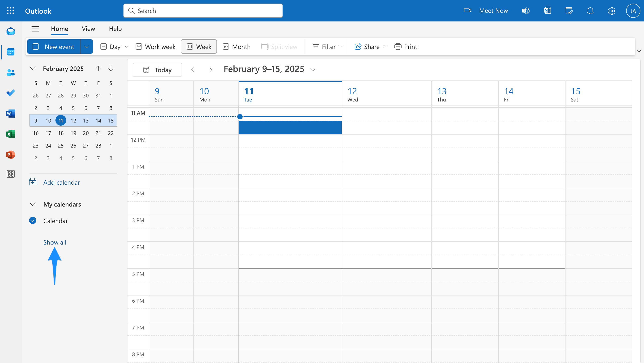Collapse the My calendars section
The image size is (644, 363).
click(x=33, y=204)
